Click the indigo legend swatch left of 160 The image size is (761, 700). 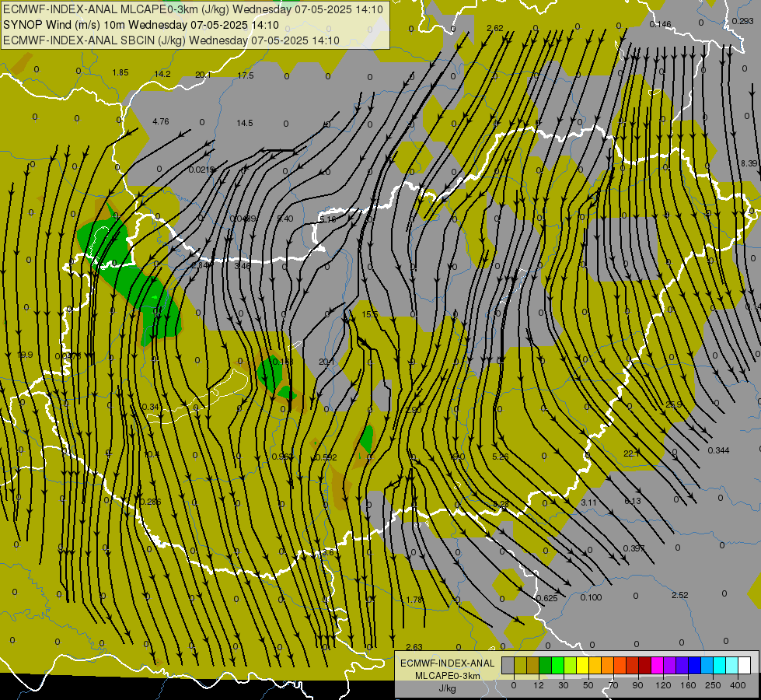pyautogui.click(x=682, y=666)
